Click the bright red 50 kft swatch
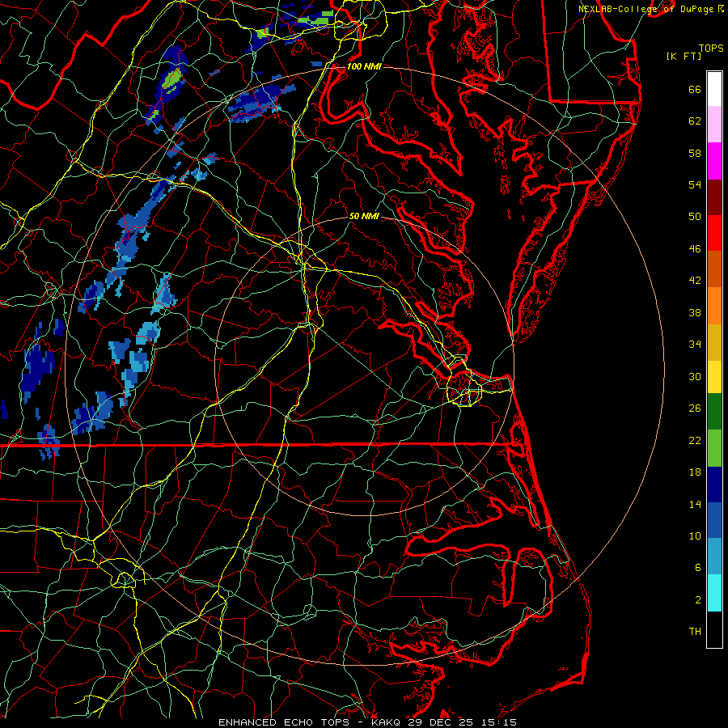The height and width of the screenshot is (728, 728). 714,233
